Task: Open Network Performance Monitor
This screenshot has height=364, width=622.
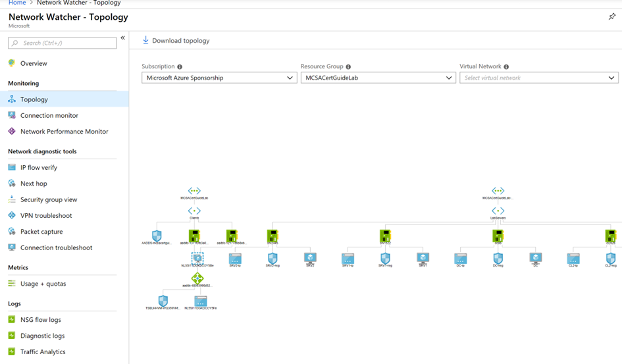Action: coord(65,131)
